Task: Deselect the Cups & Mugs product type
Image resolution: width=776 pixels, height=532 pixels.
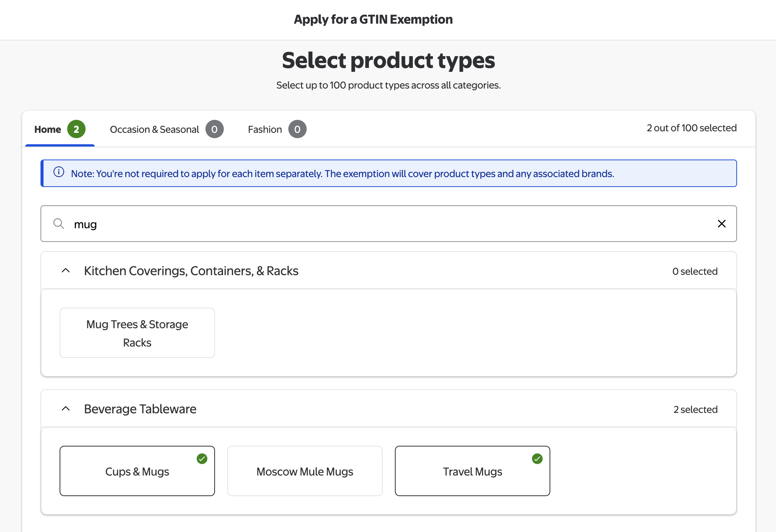Action: pos(137,471)
